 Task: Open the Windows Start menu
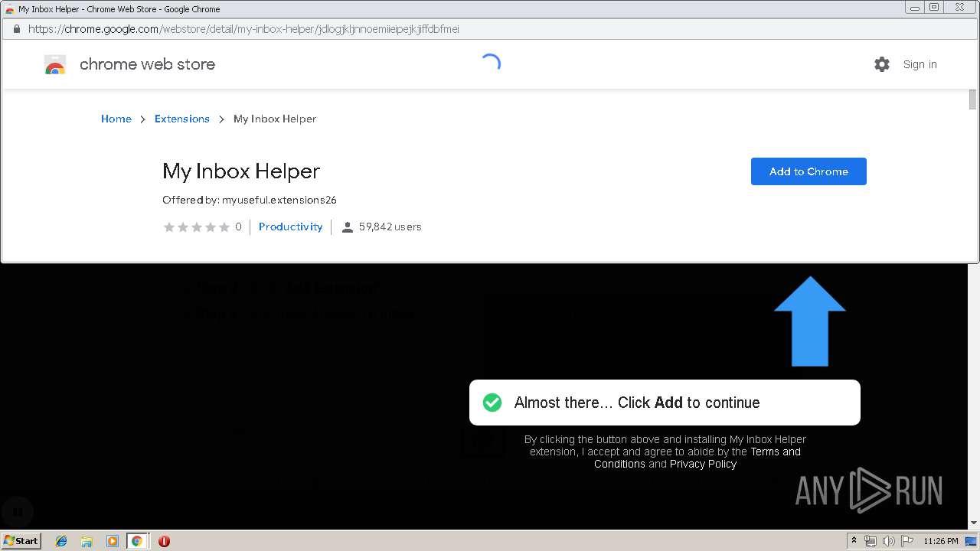point(21,541)
